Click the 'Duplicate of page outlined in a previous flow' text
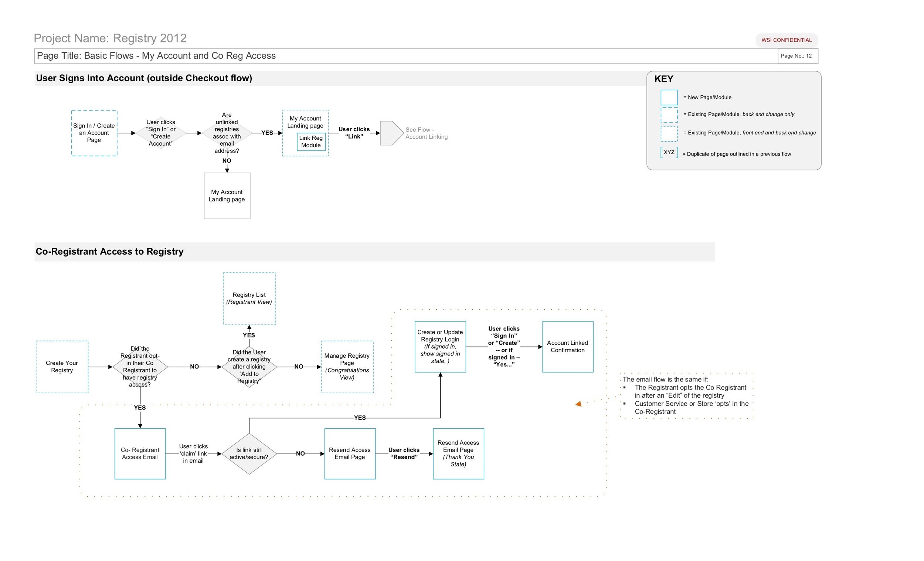Viewport: 924px width, 561px height. coord(737,154)
